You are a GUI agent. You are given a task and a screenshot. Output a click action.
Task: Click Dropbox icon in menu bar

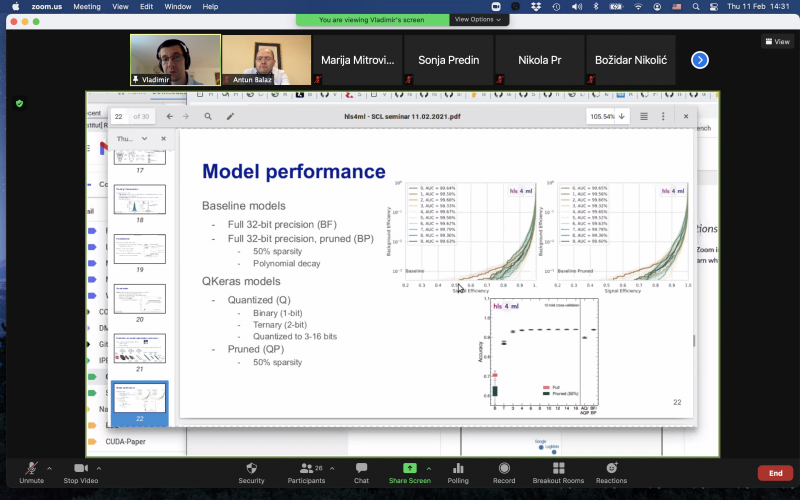[536, 7]
